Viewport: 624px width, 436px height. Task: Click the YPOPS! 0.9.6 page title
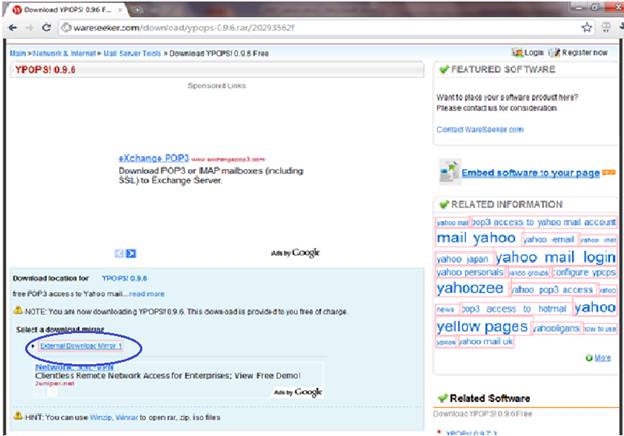[x=45, y=70]
